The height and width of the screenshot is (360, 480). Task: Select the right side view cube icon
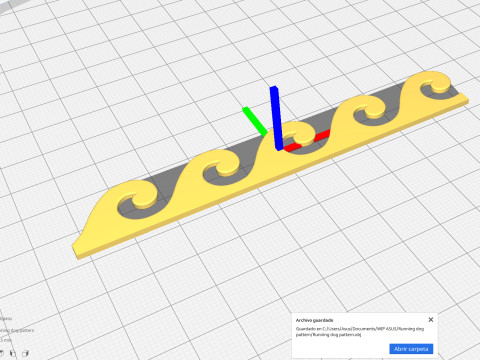pyautogui.click(x=25, y=354)
